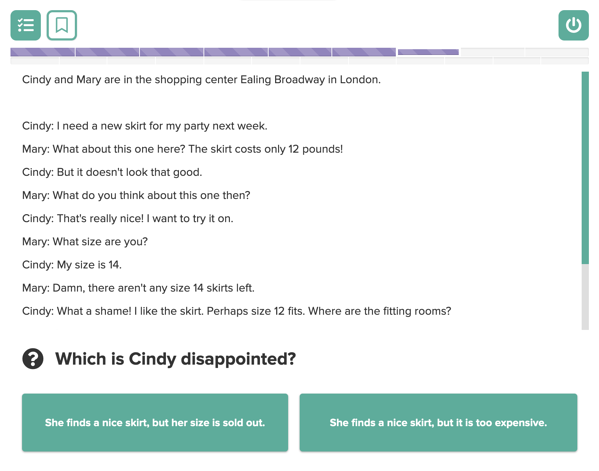The width and height of the screenshot is (599, 471).
Task: Select the fifth purple progress segment
Action: 300,52
